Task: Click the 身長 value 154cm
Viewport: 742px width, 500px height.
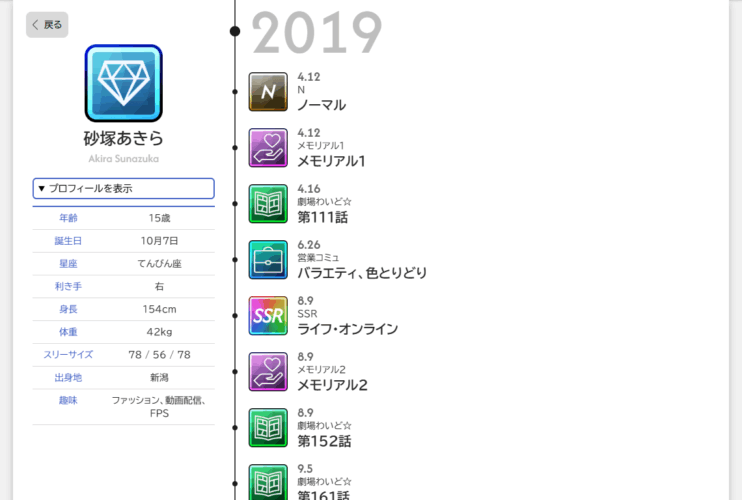Action: coord(159,309)
